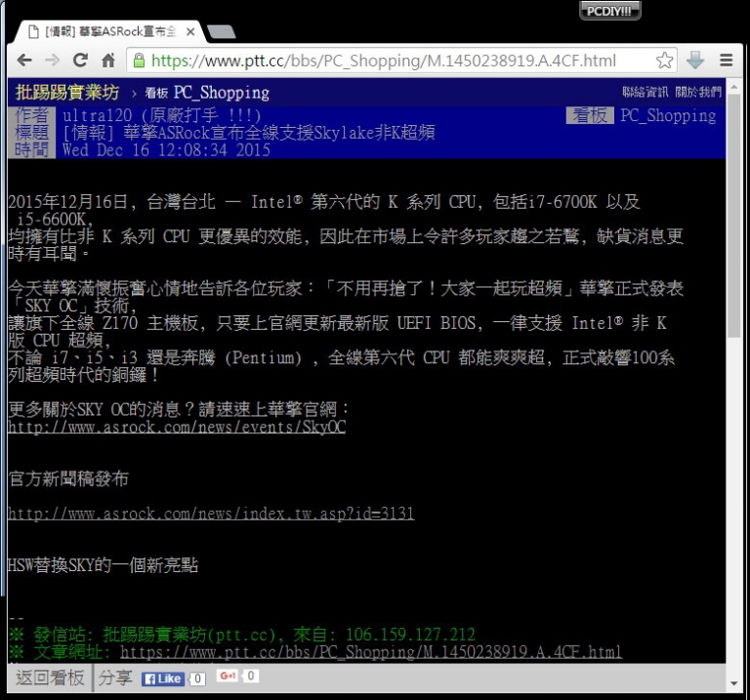Bookmark page with star icon

pyautogui.click(x=664, y=61)
